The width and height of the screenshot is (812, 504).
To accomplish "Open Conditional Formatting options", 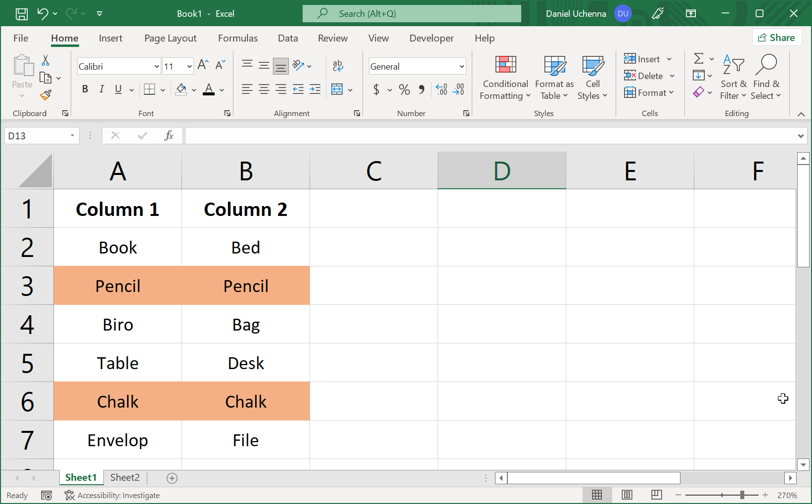I will point(504,78).
